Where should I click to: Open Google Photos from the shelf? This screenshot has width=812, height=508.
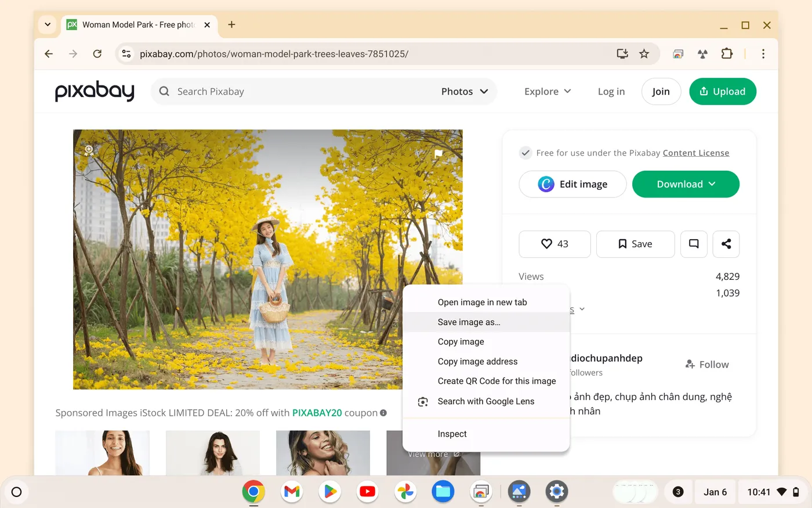click(405, 492)
